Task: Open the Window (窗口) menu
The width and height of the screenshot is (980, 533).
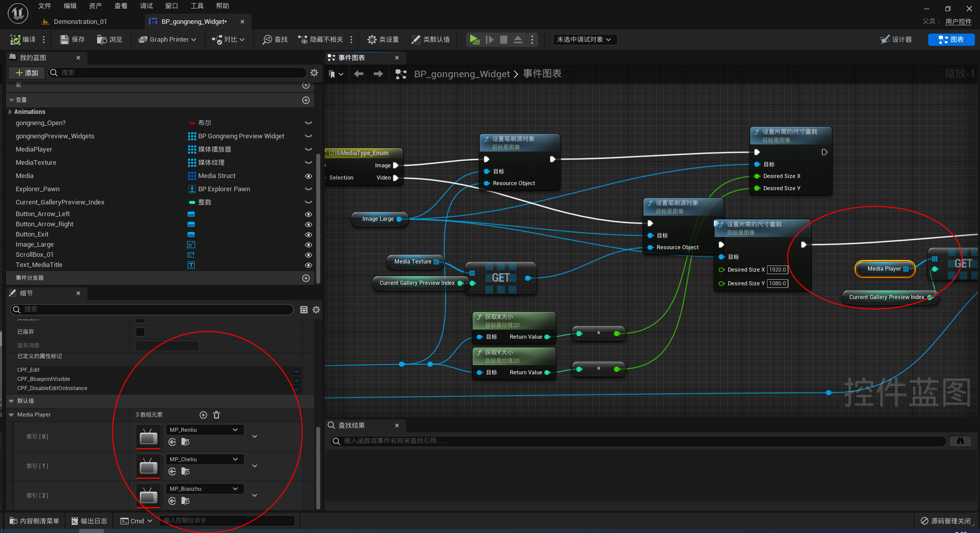Action: 171,6
